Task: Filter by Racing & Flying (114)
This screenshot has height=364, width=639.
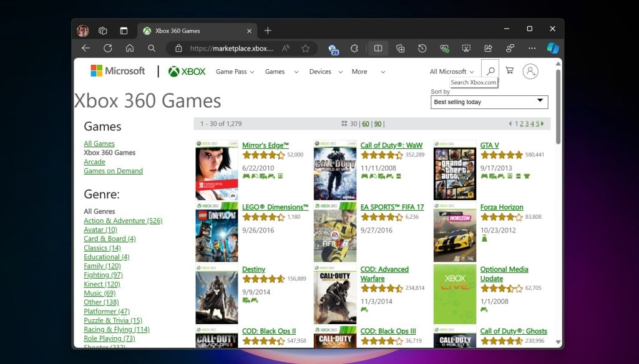Action: click(x=117, y=329)
